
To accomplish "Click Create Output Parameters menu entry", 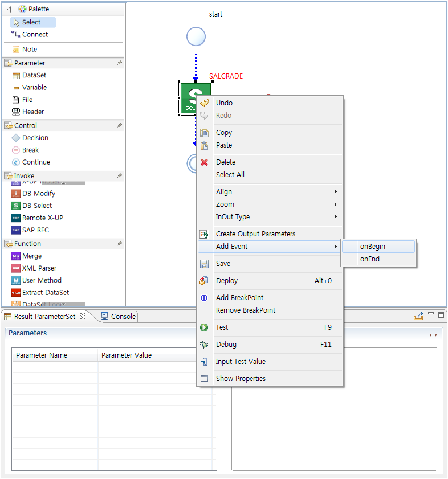I will coord(255,234).
